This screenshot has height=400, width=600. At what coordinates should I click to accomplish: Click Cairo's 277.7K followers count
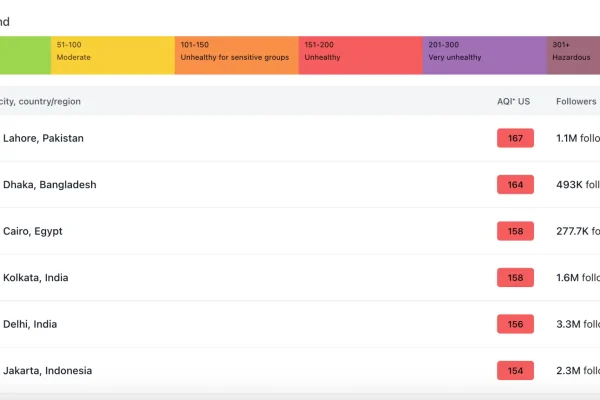(578, 231)
